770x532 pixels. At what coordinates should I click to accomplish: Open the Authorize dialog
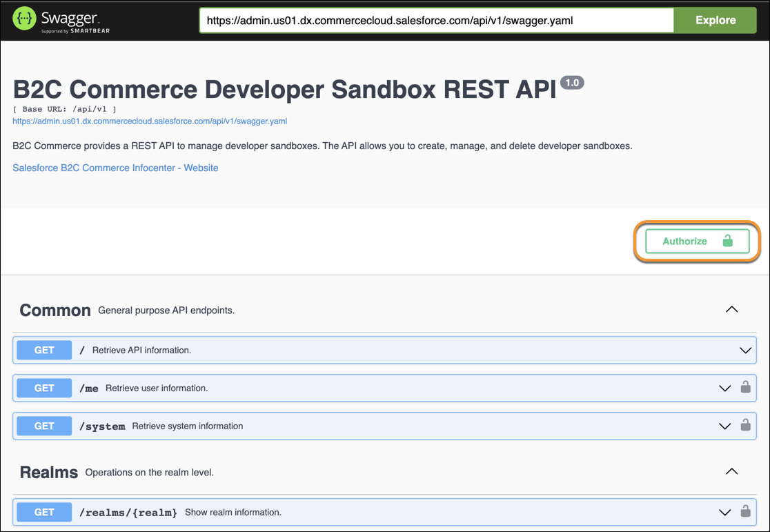(698, 242)
